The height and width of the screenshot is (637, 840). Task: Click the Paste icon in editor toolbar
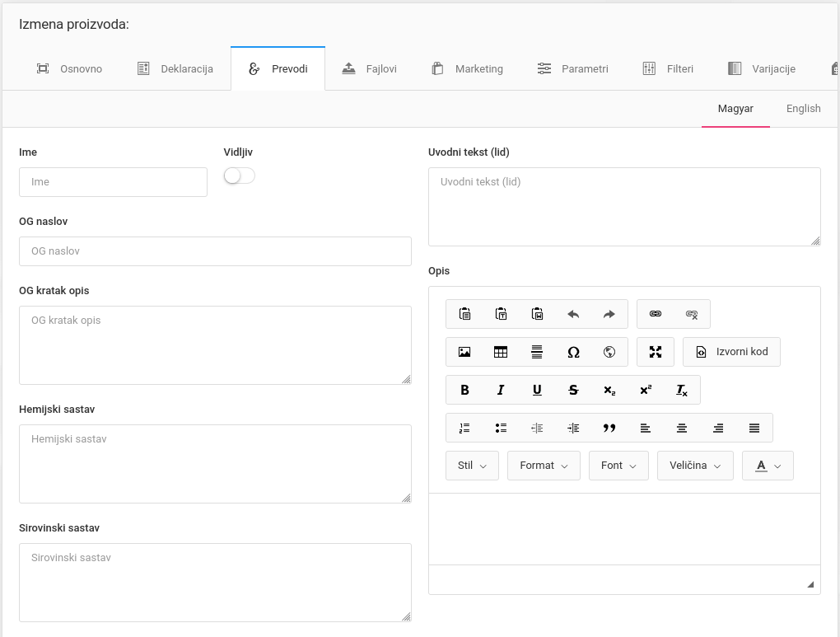click(x=464, y=314)
